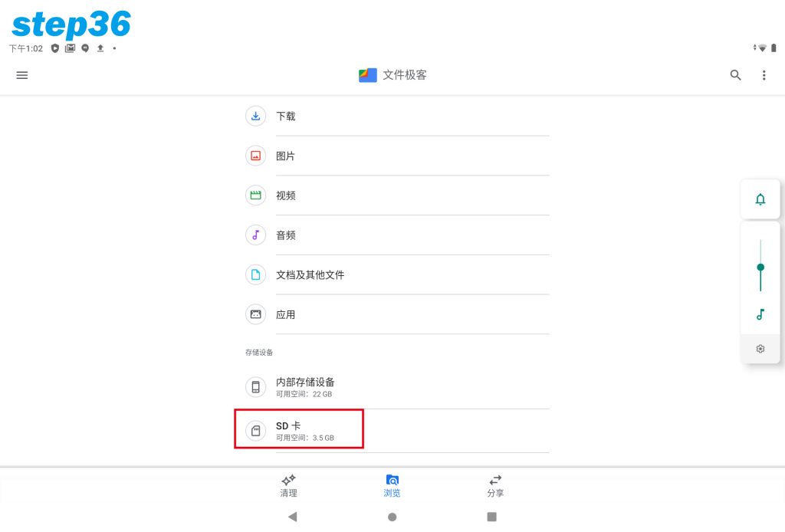Screen dimensions: 785x532
Task: Open the 视频 category
Action: [397, 195]
